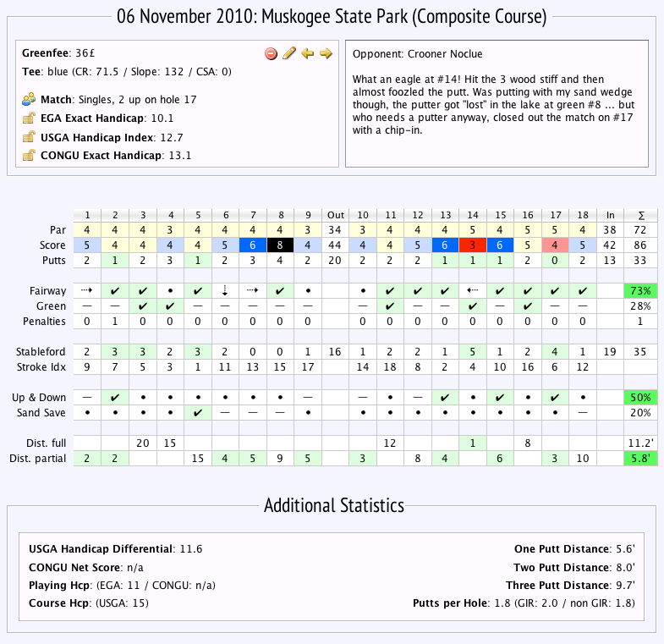Click the USGA Handicap Differential 11.6 value
Image resolution: width=664 pixels, height=644 pixels.
coord(191,549)
